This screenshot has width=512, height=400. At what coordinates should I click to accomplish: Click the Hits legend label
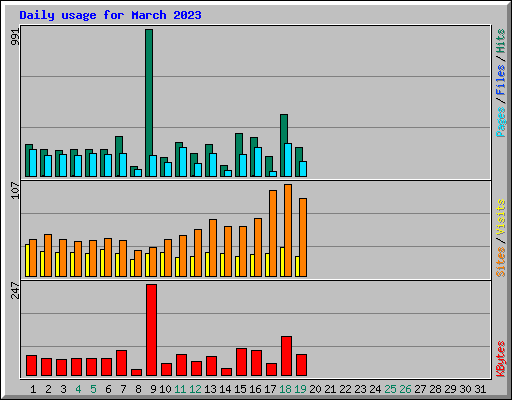(x=500, y=41)
